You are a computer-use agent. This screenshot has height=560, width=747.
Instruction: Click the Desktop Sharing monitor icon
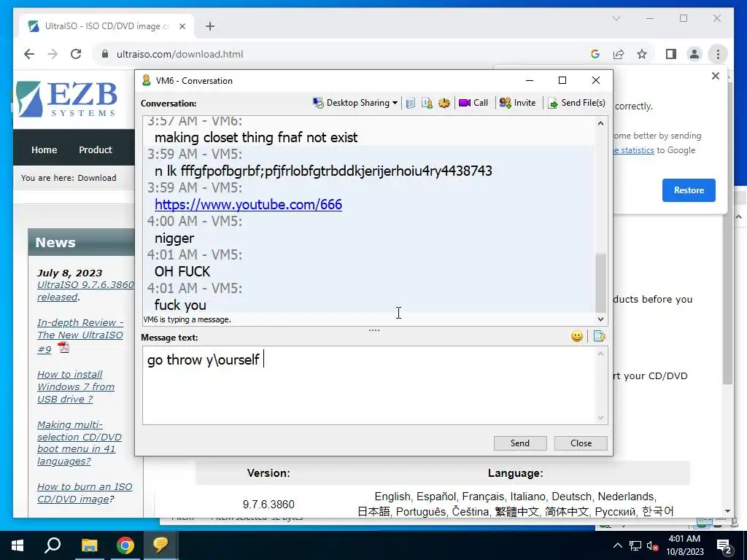point(318,103)
